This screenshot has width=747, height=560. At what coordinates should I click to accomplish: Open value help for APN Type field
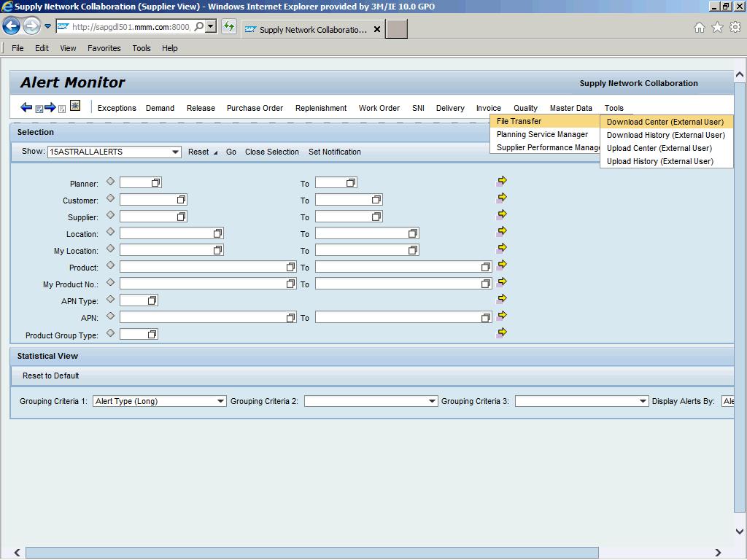[152, 300]
